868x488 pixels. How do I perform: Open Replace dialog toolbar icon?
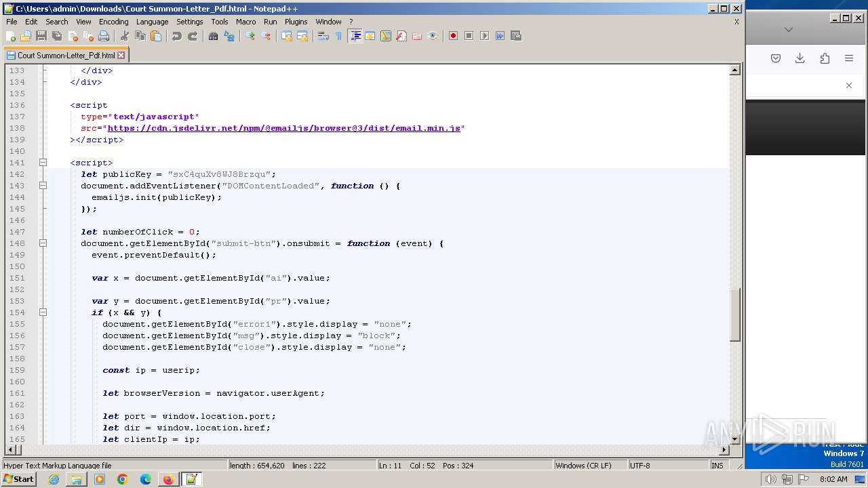pos(229,36)
